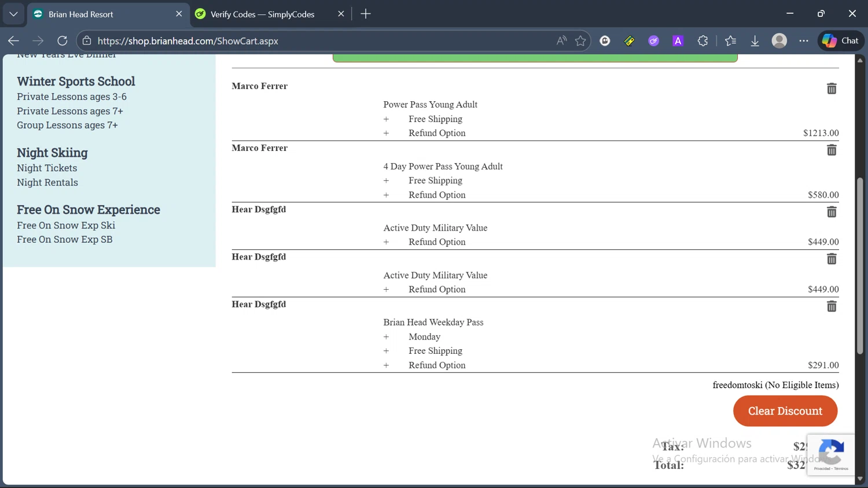Open Read Aloud in address bar

(x=561, y=41)
